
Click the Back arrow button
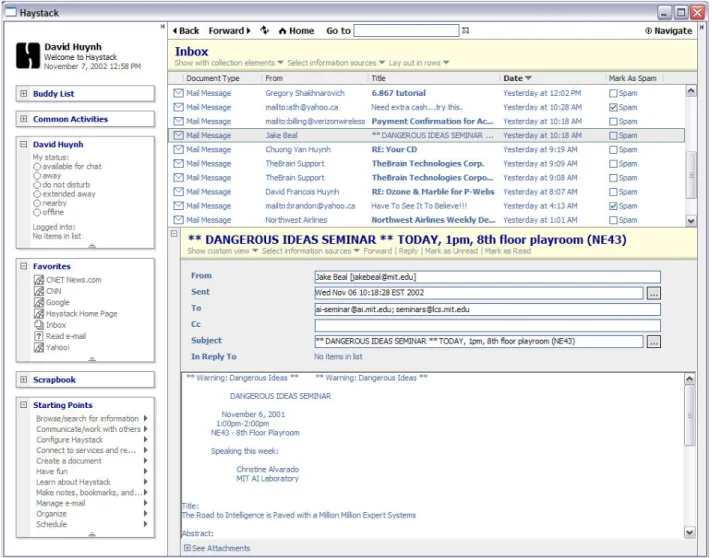tap(186, 31)
